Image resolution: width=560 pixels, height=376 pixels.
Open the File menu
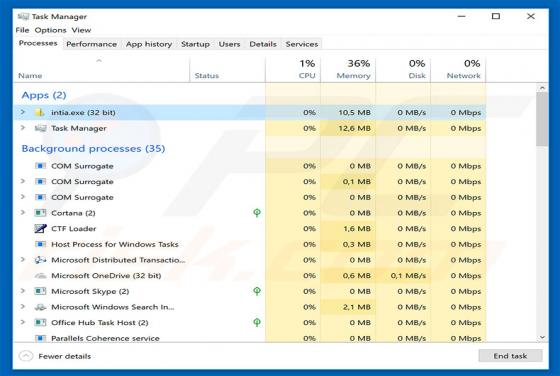click(x=22, y=30)
